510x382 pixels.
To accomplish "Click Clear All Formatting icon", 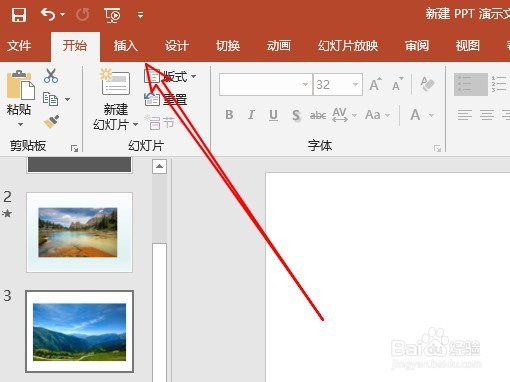I will pyautogui.click(x=427, y=84).
